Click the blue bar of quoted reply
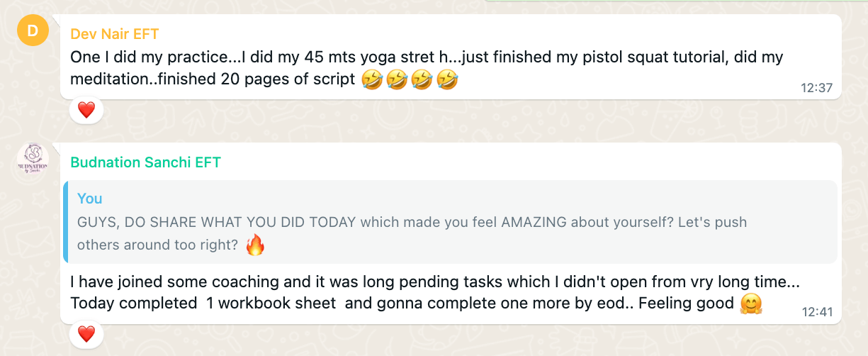 pos(66,222)
